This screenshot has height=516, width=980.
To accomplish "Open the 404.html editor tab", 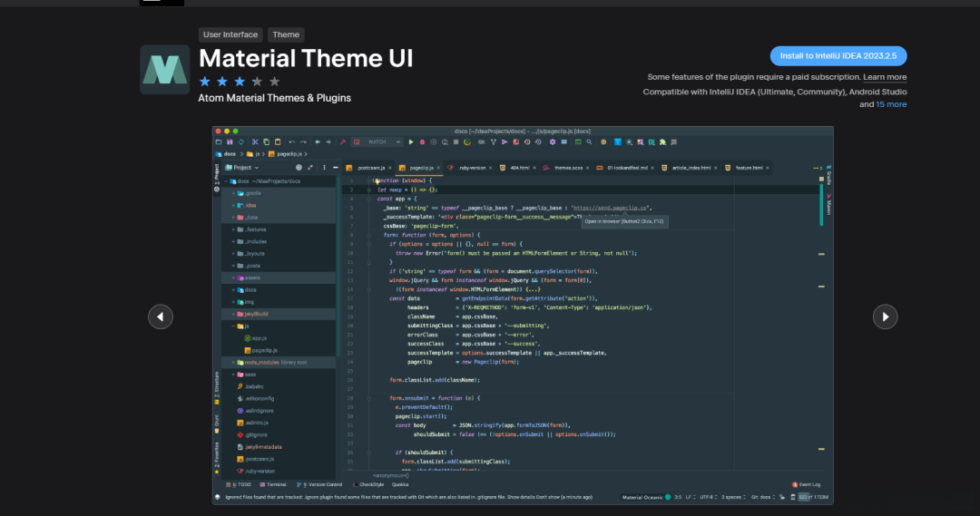I will (518, 168).
